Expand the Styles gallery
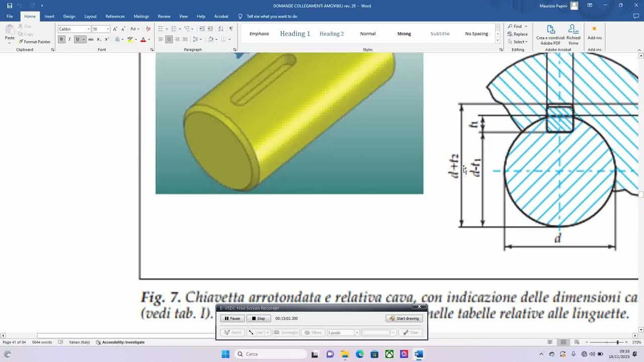This screenshot has height=362, width=644. point(498,41)
